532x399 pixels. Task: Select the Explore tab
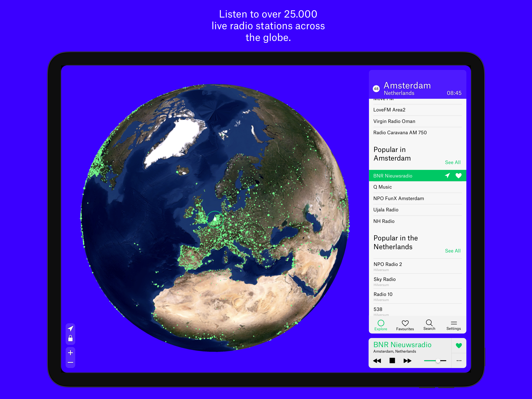pos(381,325)
